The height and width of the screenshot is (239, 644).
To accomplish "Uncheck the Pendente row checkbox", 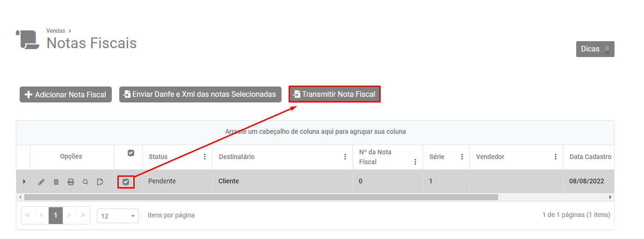I will 126,182.
